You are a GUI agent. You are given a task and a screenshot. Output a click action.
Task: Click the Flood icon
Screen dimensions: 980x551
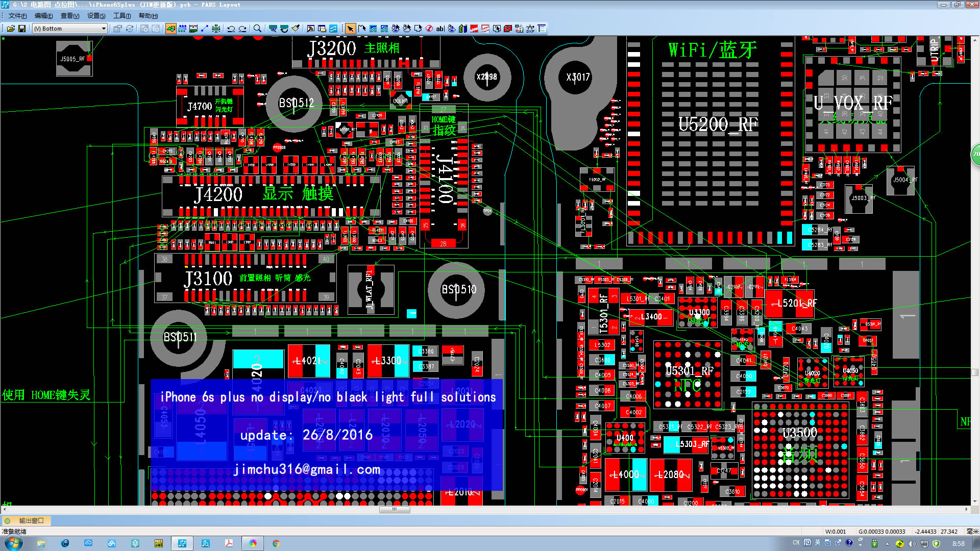pyautogui.click(x=452, y=29)
